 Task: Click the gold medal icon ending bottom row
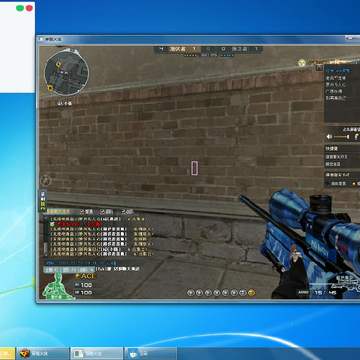tap(252, 293)
